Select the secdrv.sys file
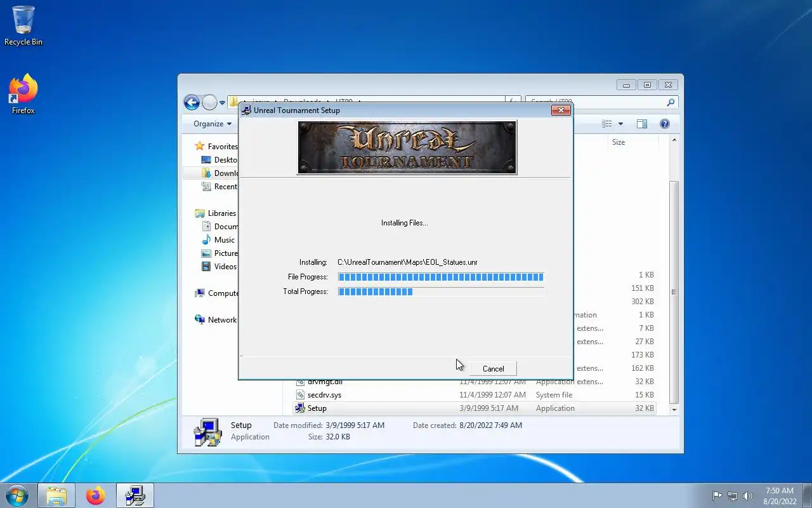Image resolution: width=812 pixels, height=508 pixels. (x=324, y=395)
